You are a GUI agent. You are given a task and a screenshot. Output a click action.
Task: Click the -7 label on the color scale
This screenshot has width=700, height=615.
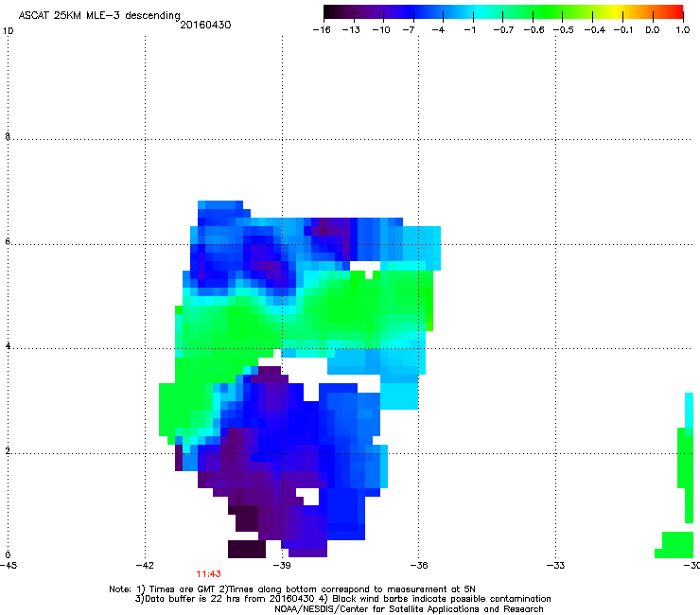pyautogui.click(x=408, y=30)
